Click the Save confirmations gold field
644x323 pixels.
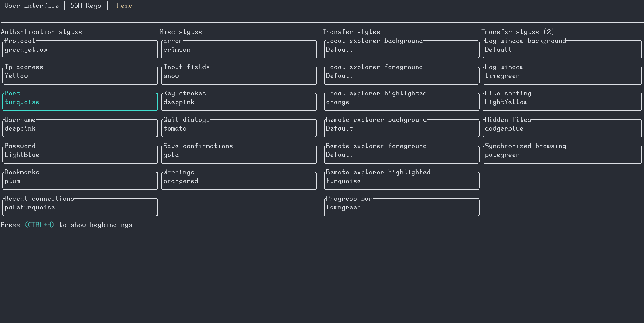pyautogui.click(x=239, y=155)
